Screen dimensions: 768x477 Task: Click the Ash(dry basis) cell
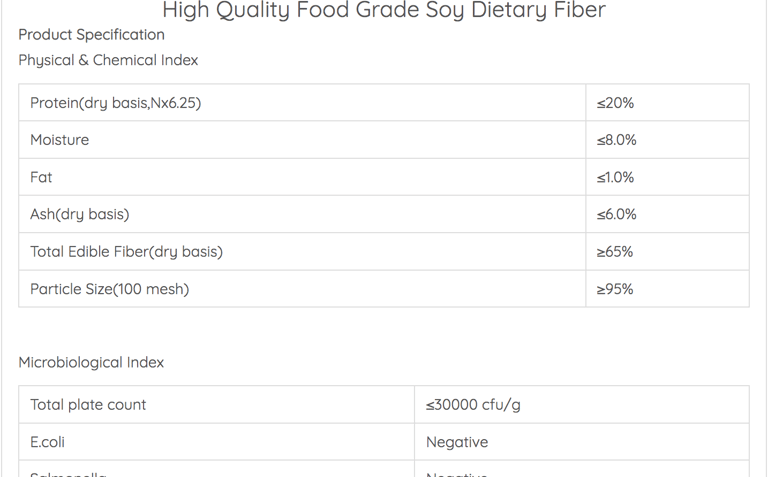click(x=302, y=215)
